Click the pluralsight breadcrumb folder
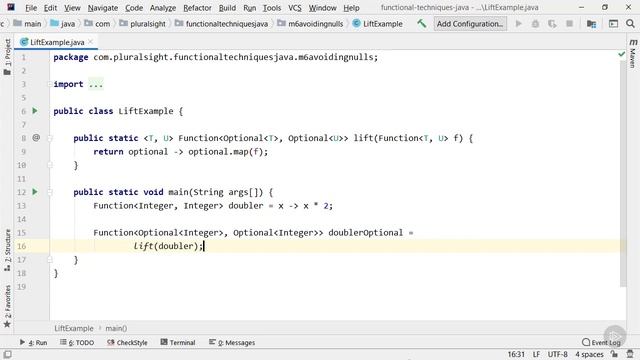This screenshot has width=640, height=360. tap(142, 24)
